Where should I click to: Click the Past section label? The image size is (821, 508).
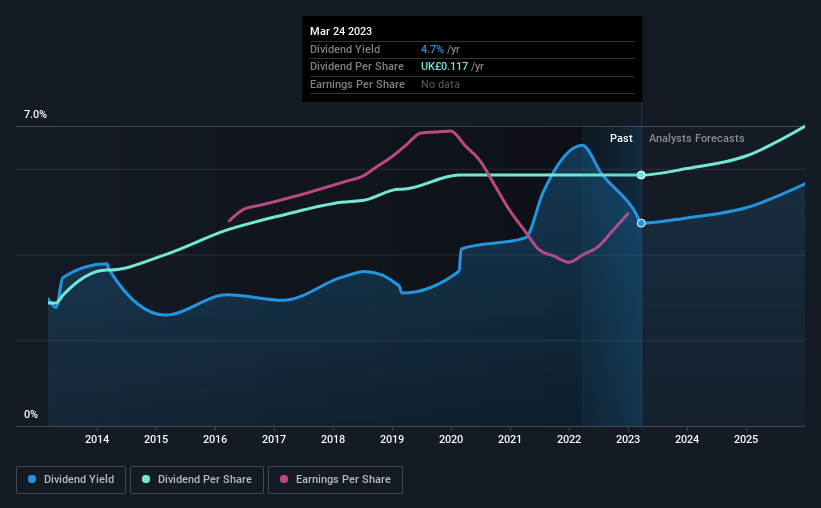coord(621,138)
